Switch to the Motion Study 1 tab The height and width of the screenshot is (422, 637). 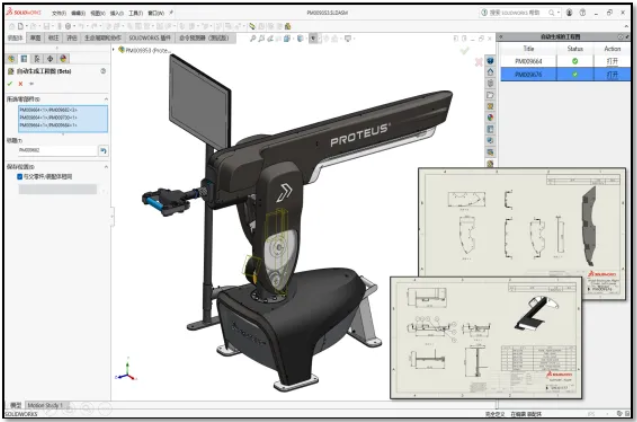tap(46, 405)
